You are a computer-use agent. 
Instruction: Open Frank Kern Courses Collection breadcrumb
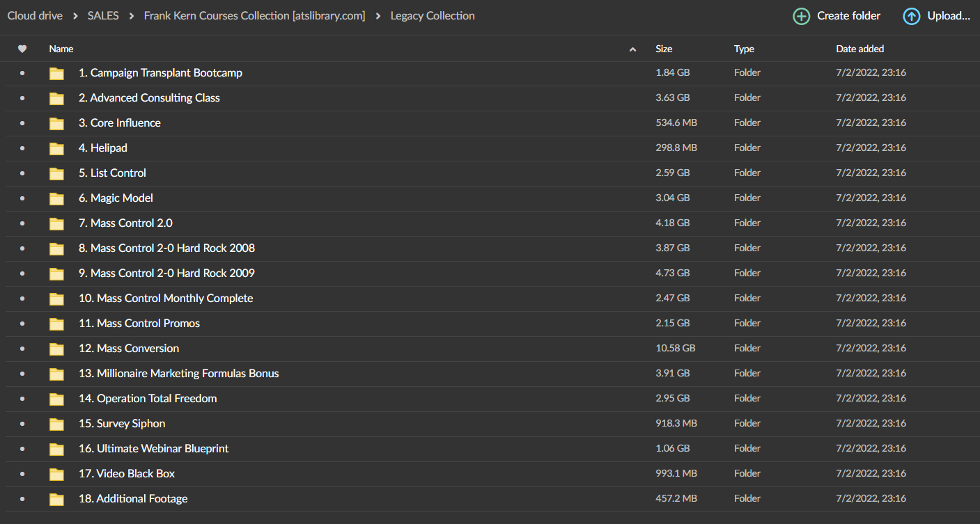[254, 15]
